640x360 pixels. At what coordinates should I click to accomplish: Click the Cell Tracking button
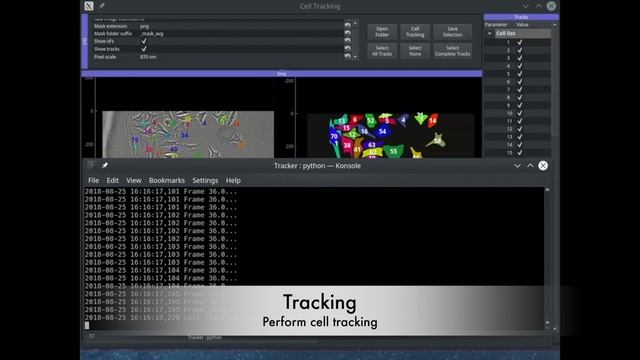point(415,32)
